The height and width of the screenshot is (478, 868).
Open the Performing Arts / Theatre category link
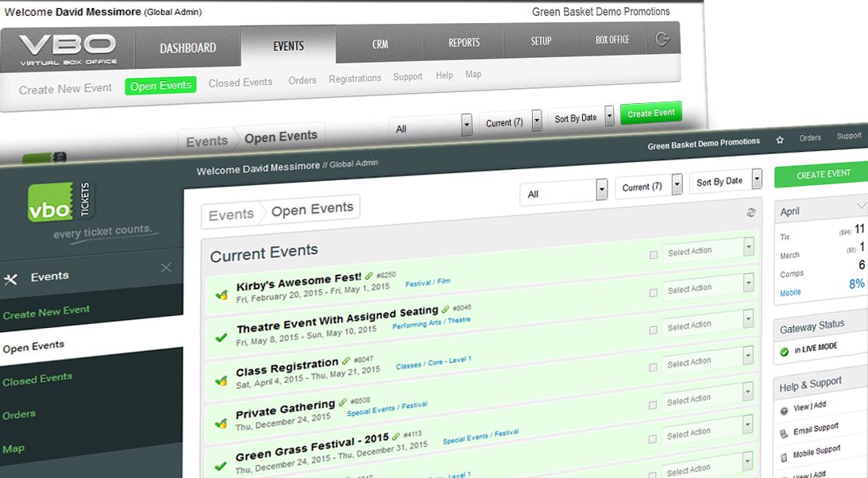coord(431,322)
